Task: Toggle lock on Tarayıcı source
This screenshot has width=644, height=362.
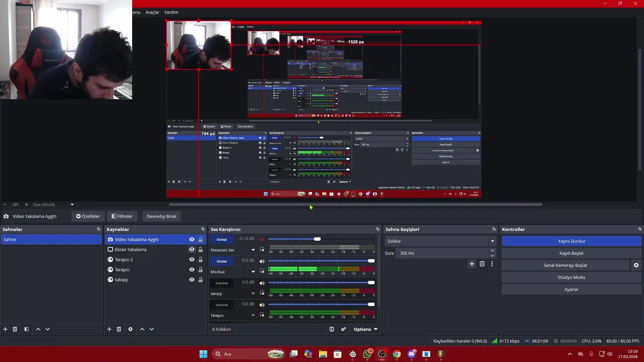Action: [x=200, y=269]
